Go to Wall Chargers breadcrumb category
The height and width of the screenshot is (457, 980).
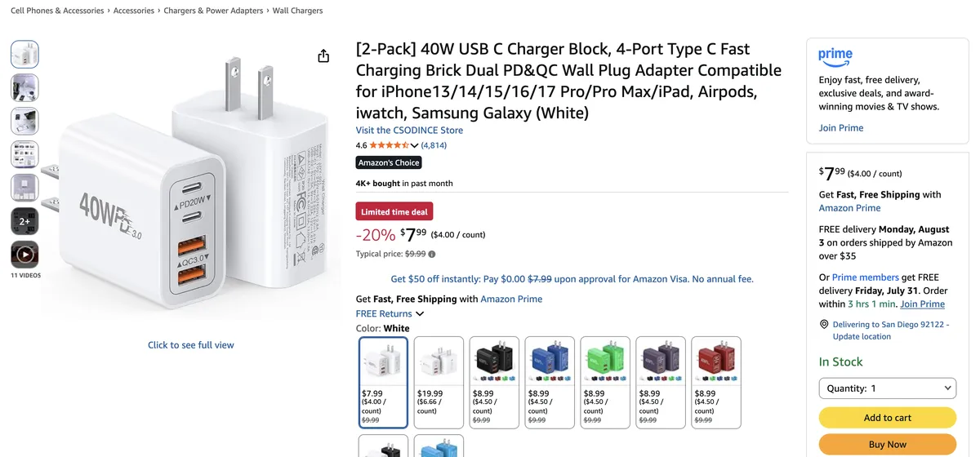[x=297, y=11]
